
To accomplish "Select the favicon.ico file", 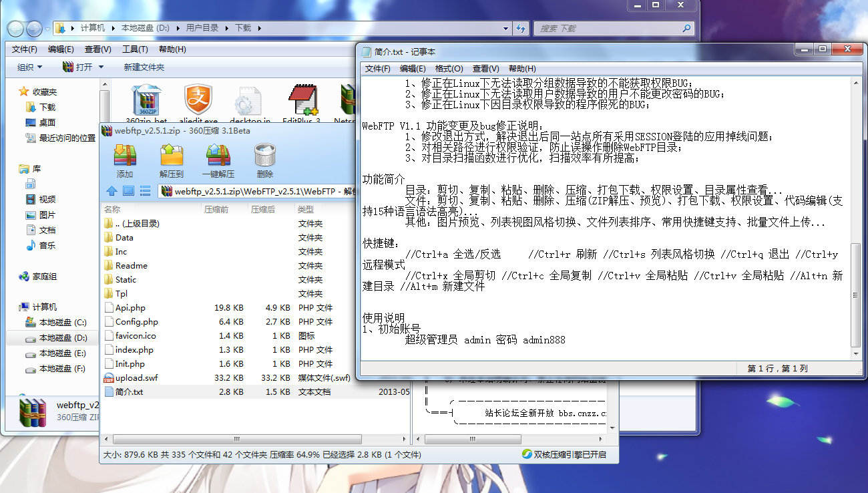I will coord(136,336).
